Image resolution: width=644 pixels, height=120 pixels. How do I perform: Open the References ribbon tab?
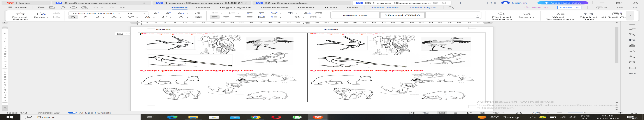click(274, 8)
